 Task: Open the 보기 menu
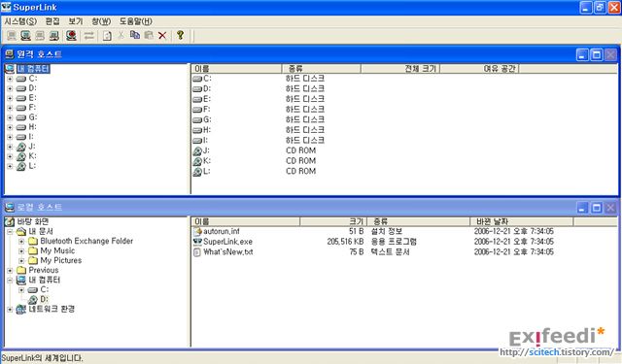pos(76,21)
